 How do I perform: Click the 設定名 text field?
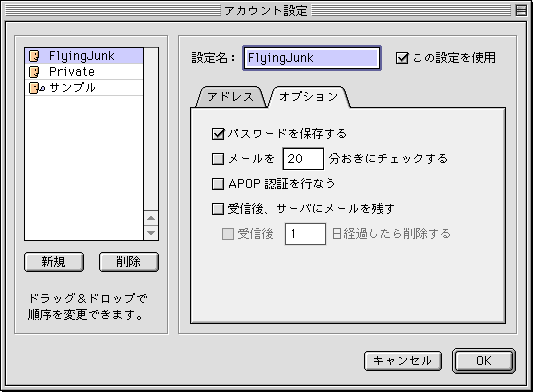tap(312, 58)
